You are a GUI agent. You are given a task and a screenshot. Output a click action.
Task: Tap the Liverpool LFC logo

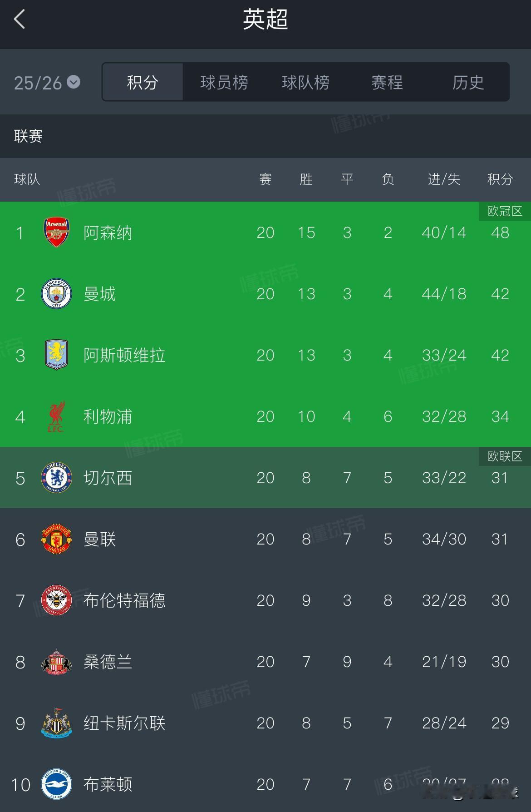coord(56,416)
